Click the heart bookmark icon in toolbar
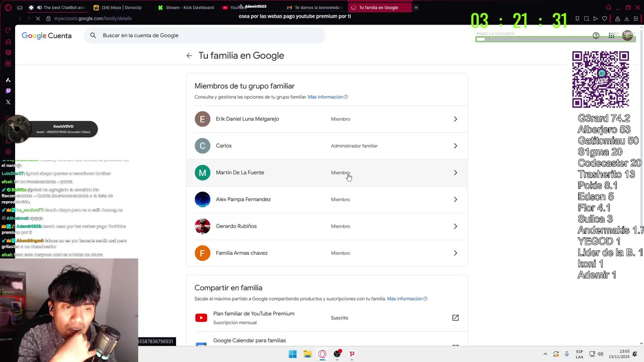This screenshot has width=644, height=362. pyautogui.click(x=605, y=19)
